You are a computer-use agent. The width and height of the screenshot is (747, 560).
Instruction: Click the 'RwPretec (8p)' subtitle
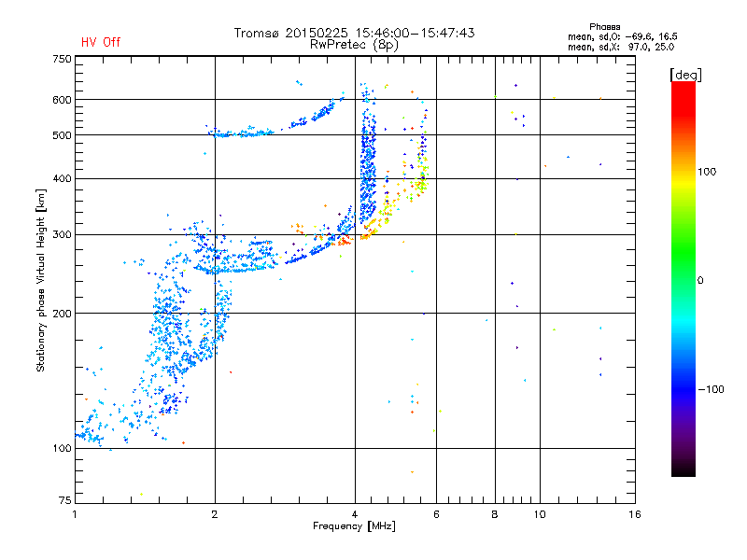click(x=354, y=45)
